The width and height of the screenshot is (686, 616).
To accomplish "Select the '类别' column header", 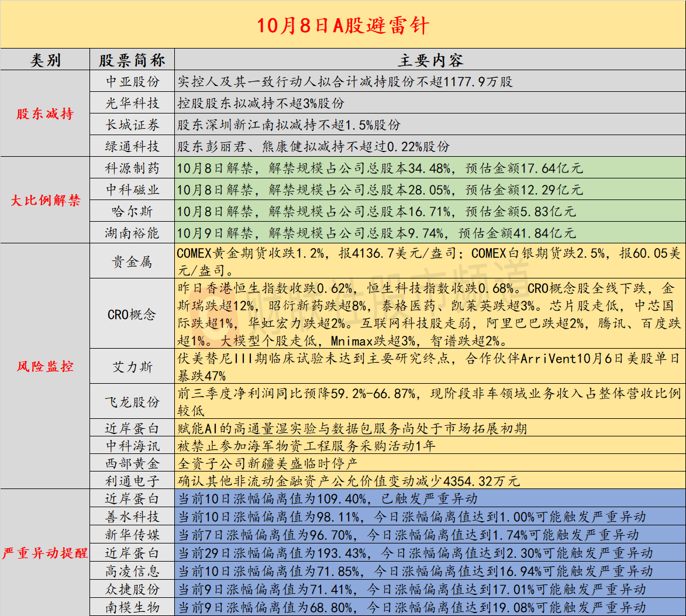I will pos(45,60).
